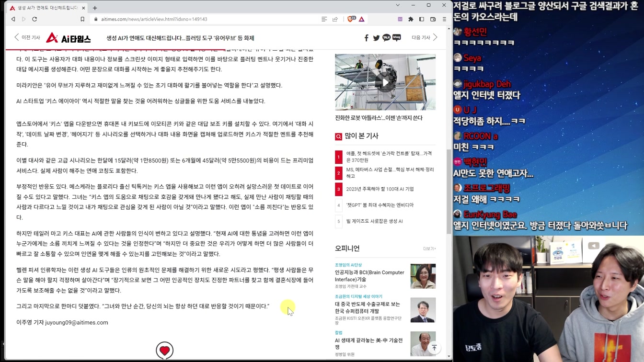Jump to top with the up-arrow button
Screen dimensions: 644x362
click(x=434, y=348)
